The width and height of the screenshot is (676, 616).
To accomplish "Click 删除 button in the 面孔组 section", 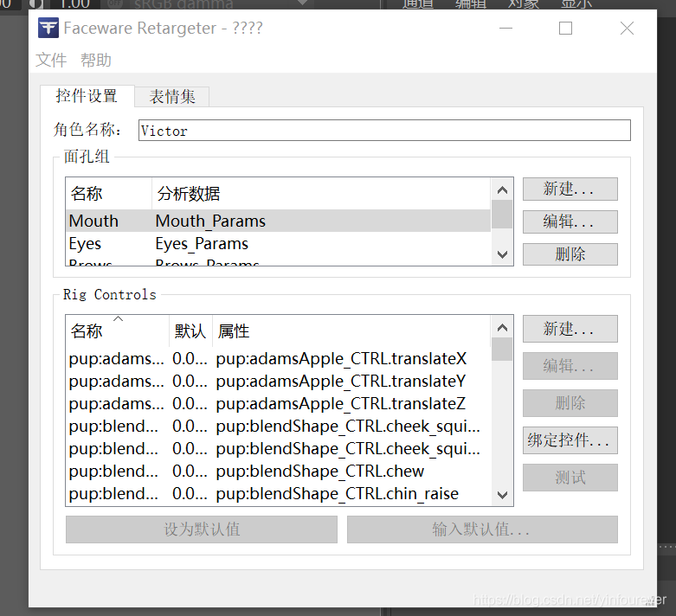I will tap(570, 254).
